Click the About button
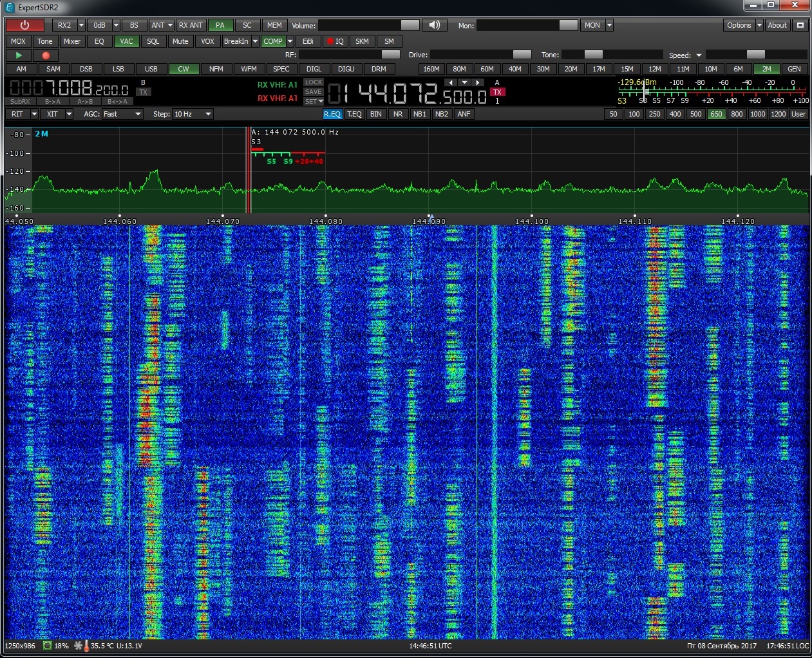The height and width of the screenshot is (658, 812). (x=777, y=25)
